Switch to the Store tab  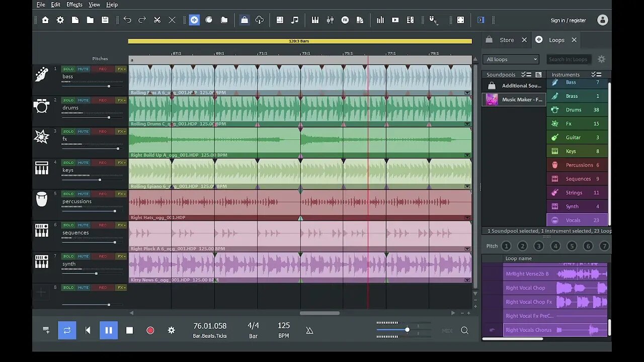(x=507, y=40)
